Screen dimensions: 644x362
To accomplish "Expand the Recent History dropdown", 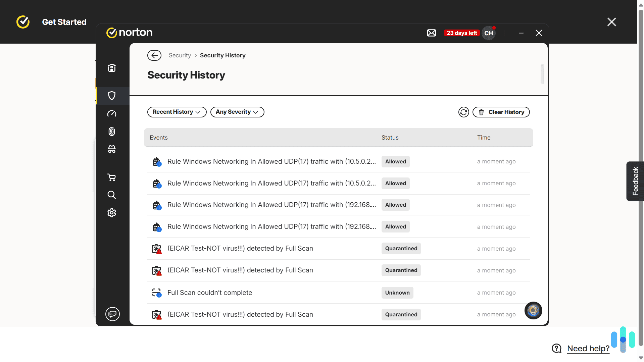I will (177, 112).
